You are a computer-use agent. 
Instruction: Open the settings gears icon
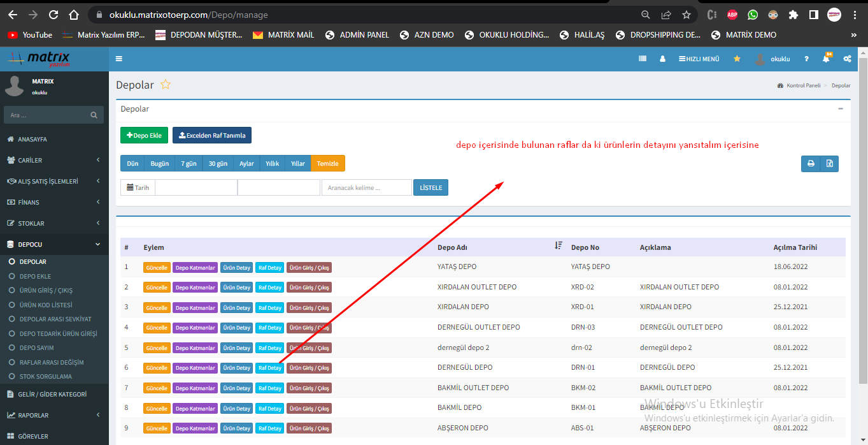tap(847, 59)
